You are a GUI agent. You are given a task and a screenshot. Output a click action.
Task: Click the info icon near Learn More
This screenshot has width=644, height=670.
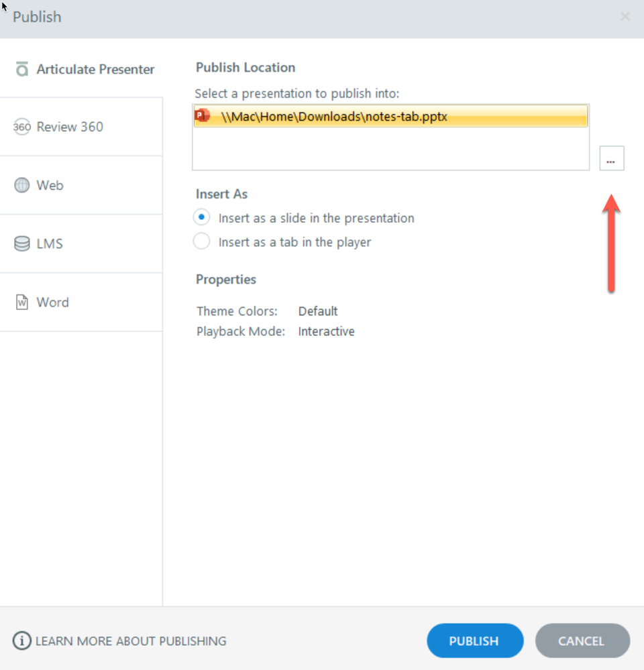(22, 641)
